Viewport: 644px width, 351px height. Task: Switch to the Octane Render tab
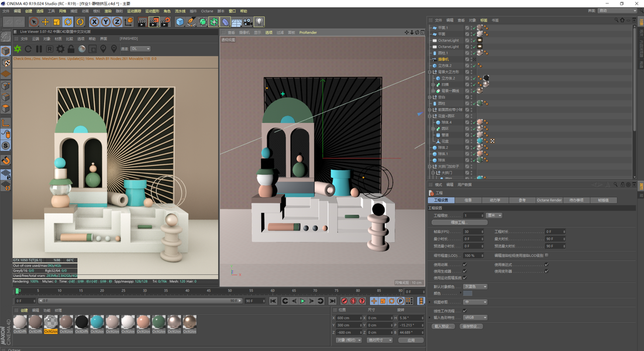[549, 200]
